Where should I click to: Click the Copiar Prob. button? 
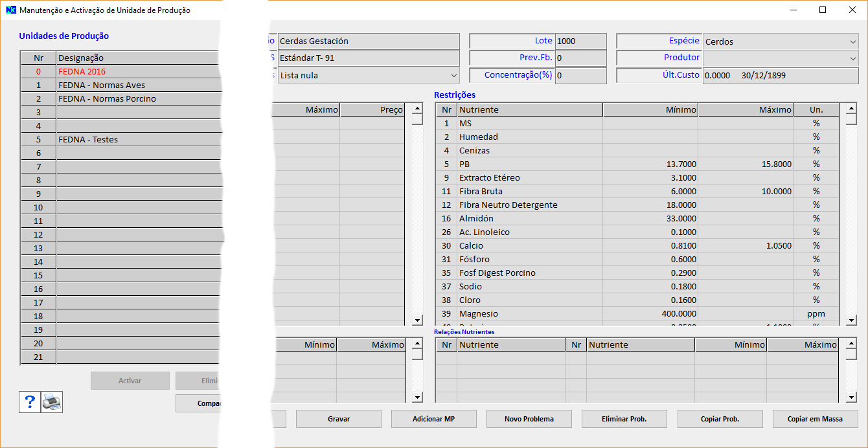tap(720, 419)
